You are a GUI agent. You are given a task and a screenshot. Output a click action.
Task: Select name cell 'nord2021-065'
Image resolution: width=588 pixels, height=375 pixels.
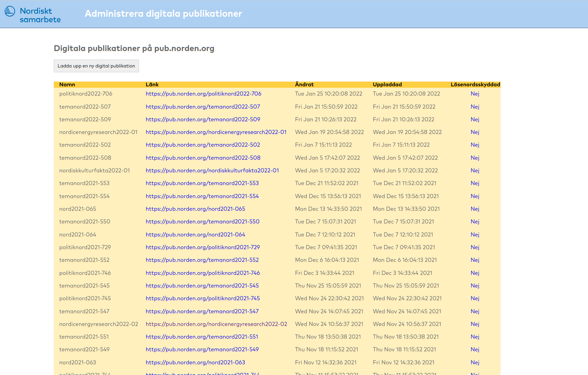coord(78,209)
